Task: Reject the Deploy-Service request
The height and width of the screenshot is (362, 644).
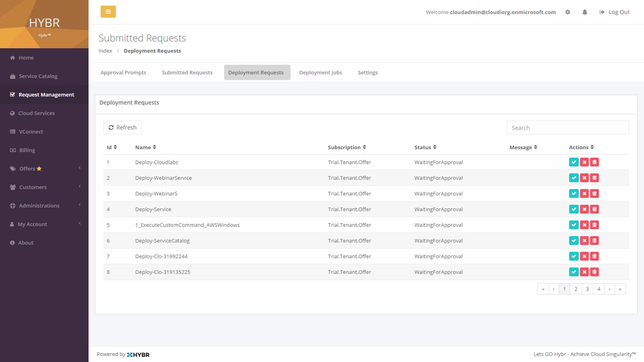Action: (x=584, y=209)
